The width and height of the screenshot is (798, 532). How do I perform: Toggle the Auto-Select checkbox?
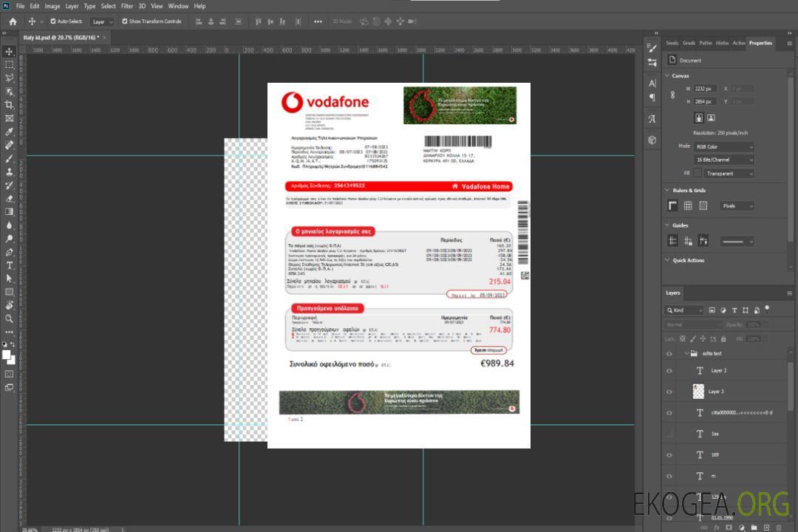(x=53, y=21)
